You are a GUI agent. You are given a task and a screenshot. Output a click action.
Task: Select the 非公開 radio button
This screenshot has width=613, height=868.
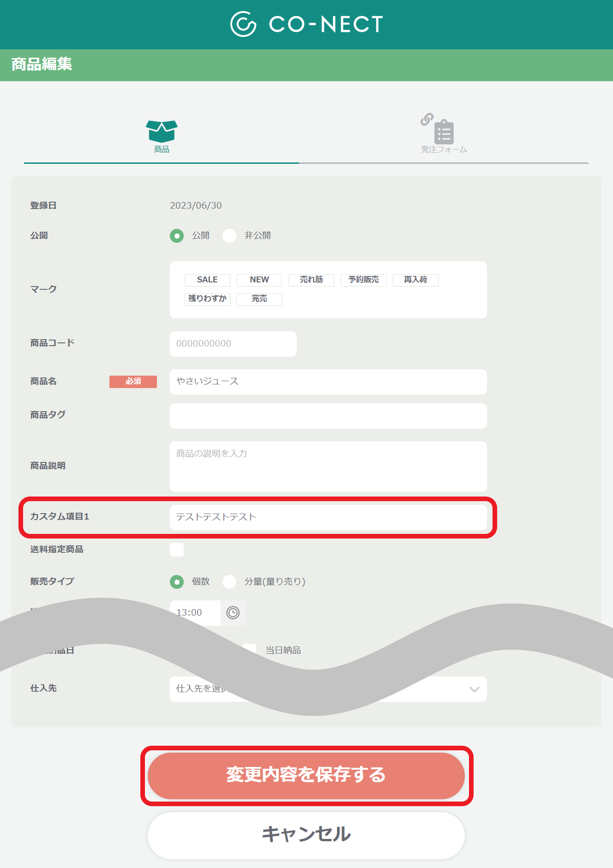click(229, 236)
